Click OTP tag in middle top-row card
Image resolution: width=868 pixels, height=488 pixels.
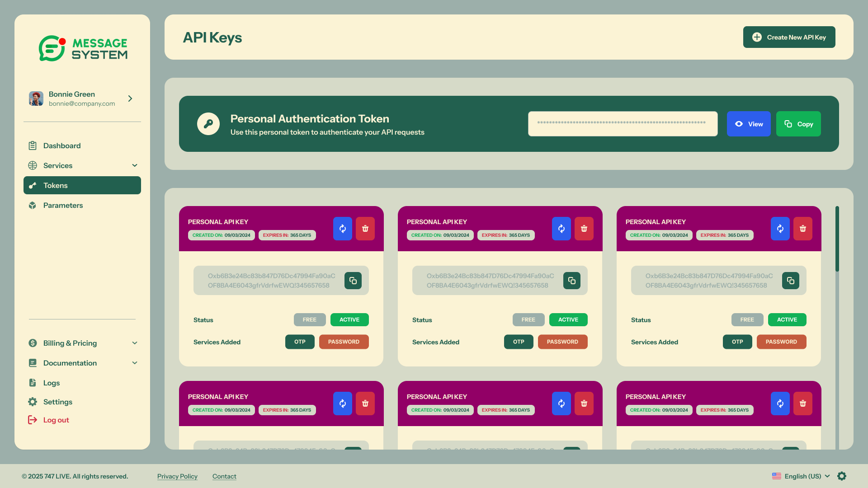[x=519, y=342]
